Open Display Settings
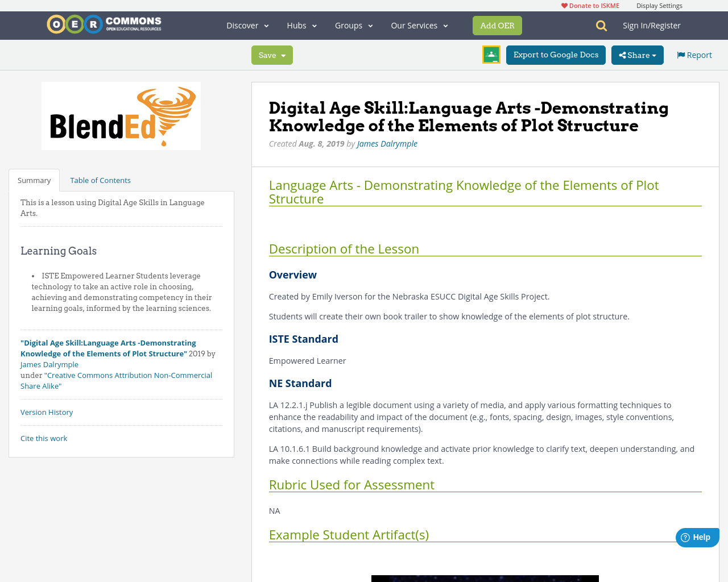728x582 pixels. (x=659, y=5)
